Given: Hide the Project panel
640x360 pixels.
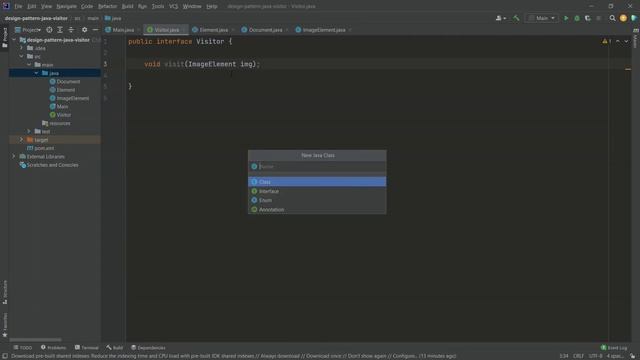Looking at the screenshot, I should [95, 30].
